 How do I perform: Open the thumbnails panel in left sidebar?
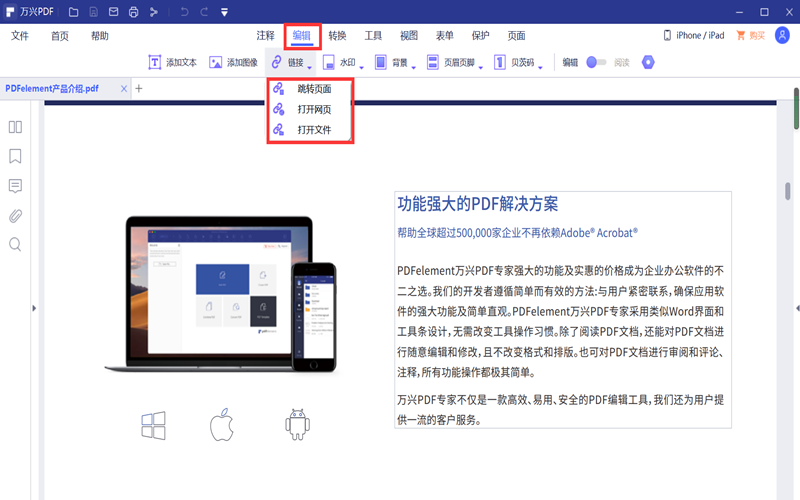point(15,127)
